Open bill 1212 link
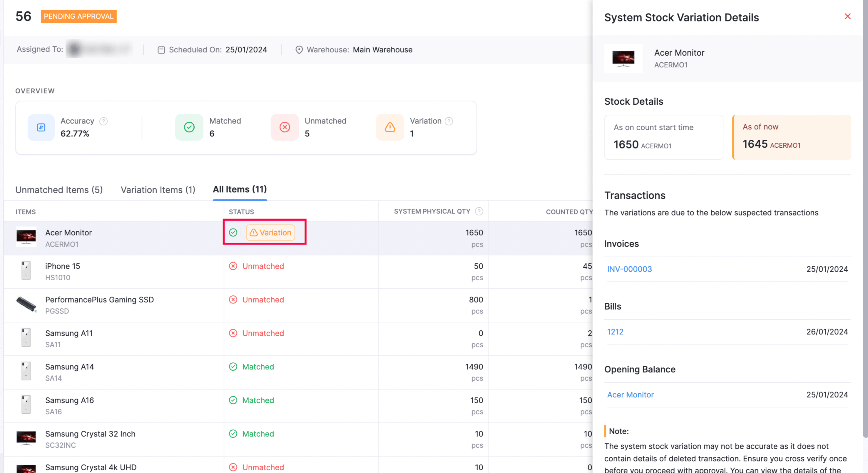This screenshot has width=868, height=473. [615, 332]
